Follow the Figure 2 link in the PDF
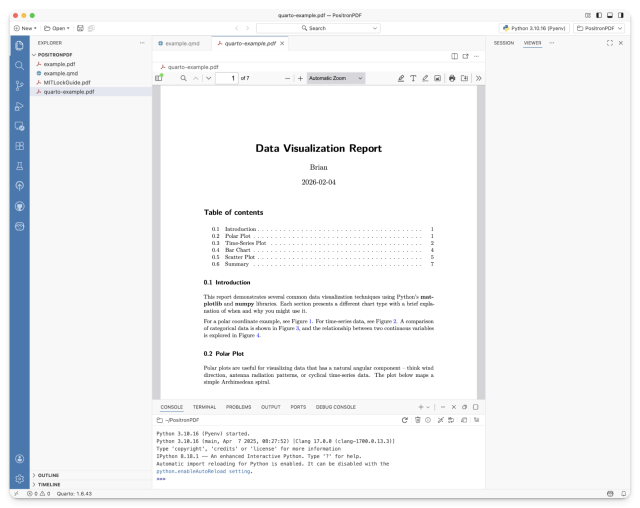This screenshot has height=508, width=640. pos(395,322)
